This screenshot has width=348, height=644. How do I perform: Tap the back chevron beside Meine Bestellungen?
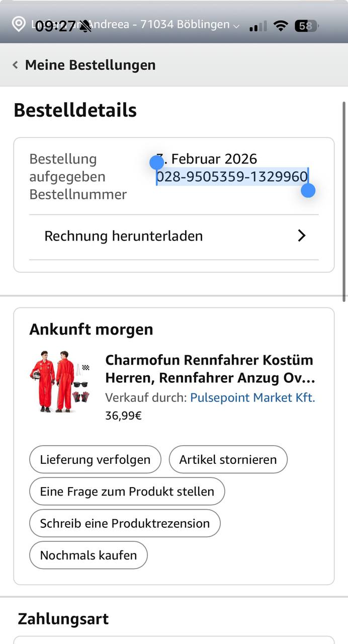tap(16, 65)
